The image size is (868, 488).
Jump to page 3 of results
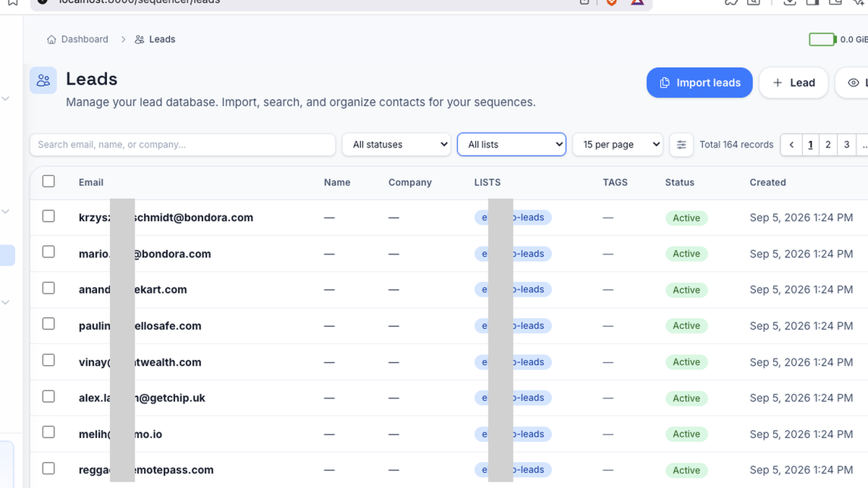[846, 145]
